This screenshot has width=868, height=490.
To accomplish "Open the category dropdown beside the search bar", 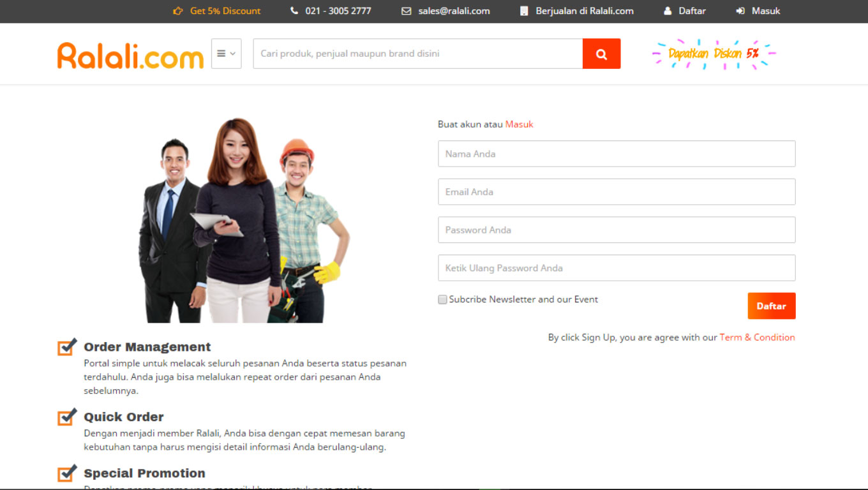I will [x=227, y=54].
